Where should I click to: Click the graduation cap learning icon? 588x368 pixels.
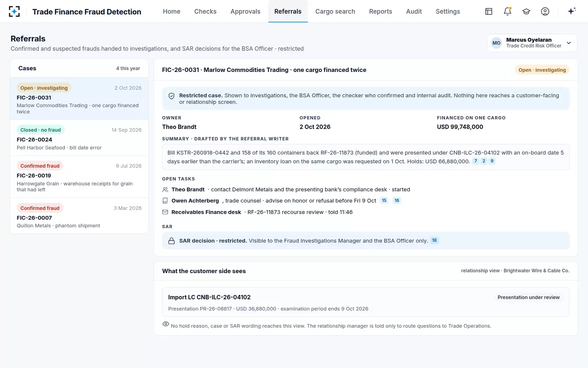coord(526,11)
